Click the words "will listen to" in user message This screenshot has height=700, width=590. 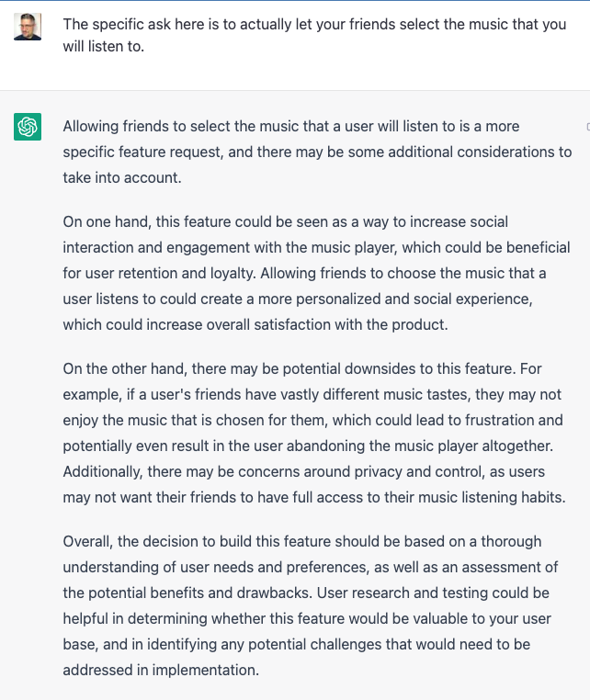coord(102,47)
